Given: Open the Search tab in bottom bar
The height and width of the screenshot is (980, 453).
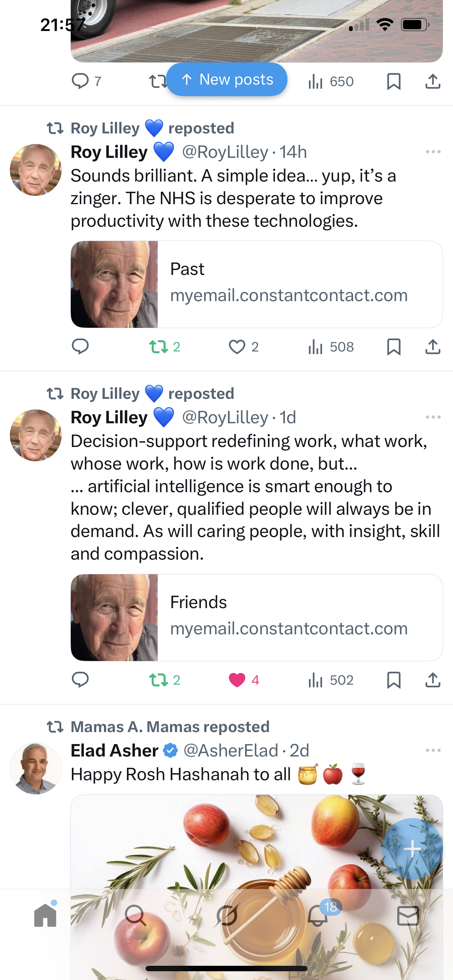Looking at the screenshot, I should point(136,915).
